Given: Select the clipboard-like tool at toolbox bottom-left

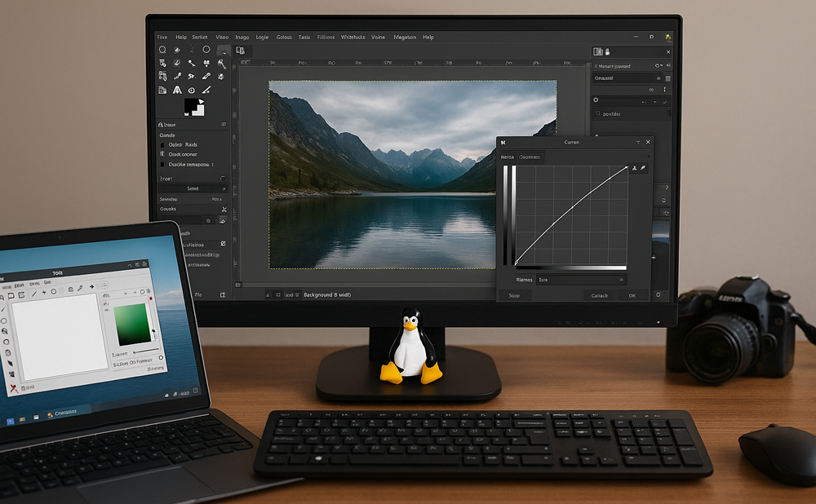Looking at the screenshot, I should [x=162, y=90].
